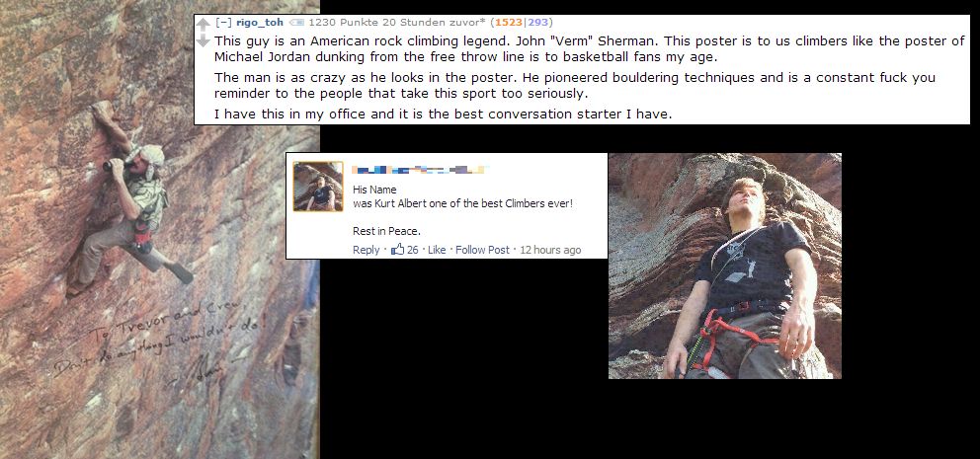980x459 pixels.
Task: Upvote the rigo_toh comment
Action: 204,25
